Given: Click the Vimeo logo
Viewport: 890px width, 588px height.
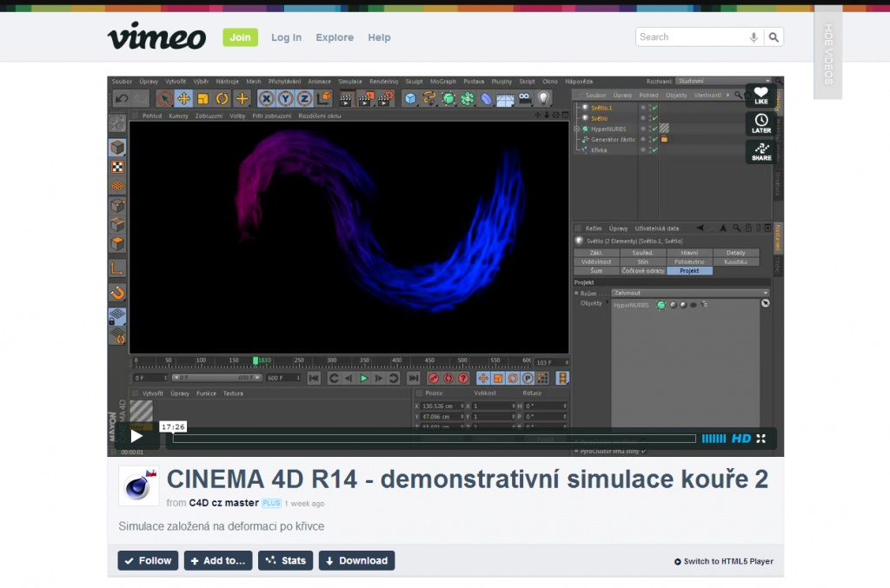Looking at the screenshot, I should click(x=156, y=36).
